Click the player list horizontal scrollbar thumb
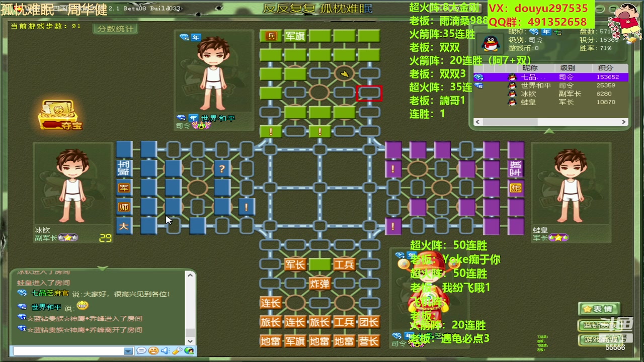This screenshot has height=362, width=644. [510, 122]
